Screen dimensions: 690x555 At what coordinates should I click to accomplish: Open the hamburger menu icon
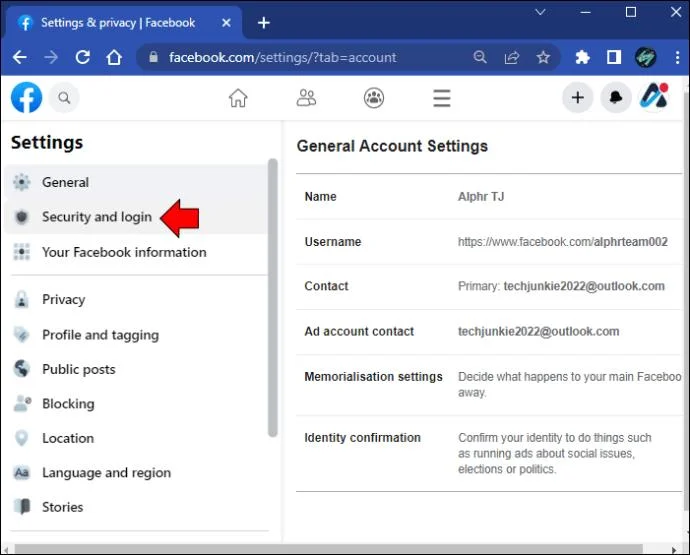pos(441,98)
